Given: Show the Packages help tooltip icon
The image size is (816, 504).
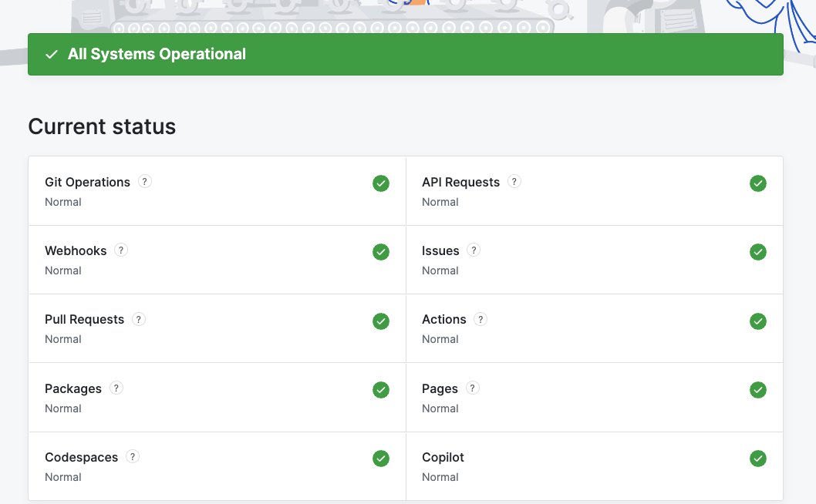Looking at the screenshot, I should pyautogui.click(x=116, y=388).
